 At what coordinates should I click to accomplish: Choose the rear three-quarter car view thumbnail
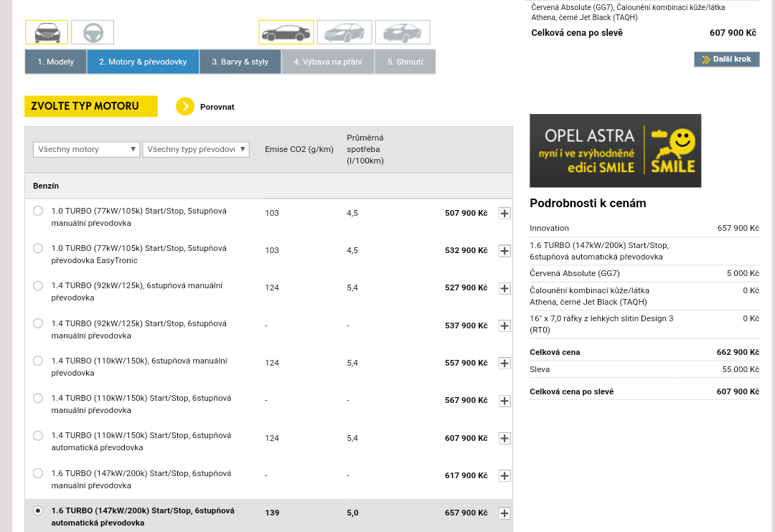(x=403, y=32)
